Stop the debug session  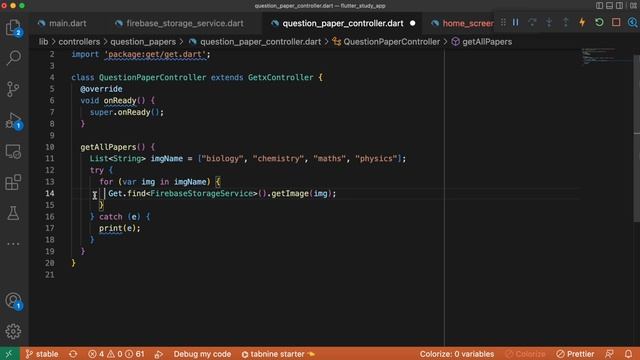pos(616,22)
